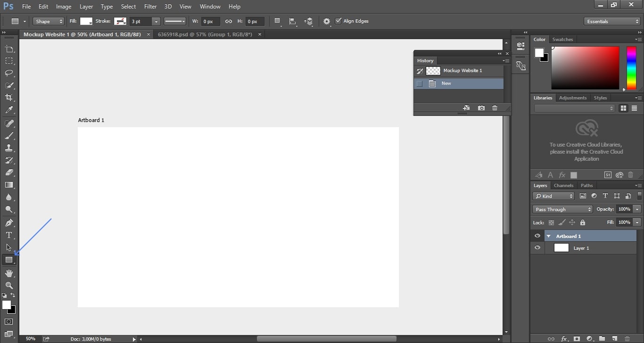Click the Fill color swatch in options bar
Screen dimensions: 644x343
[86, 21]
